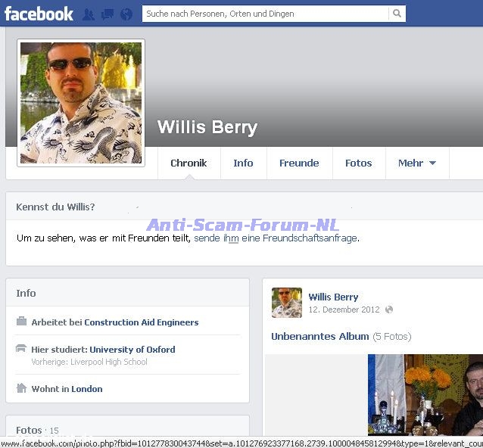Click the public globe icon beside post date
483x448 pixels.
[389, 310]
